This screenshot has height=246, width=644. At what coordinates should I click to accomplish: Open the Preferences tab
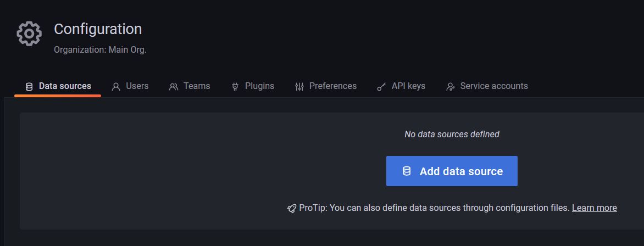(332, 86)
